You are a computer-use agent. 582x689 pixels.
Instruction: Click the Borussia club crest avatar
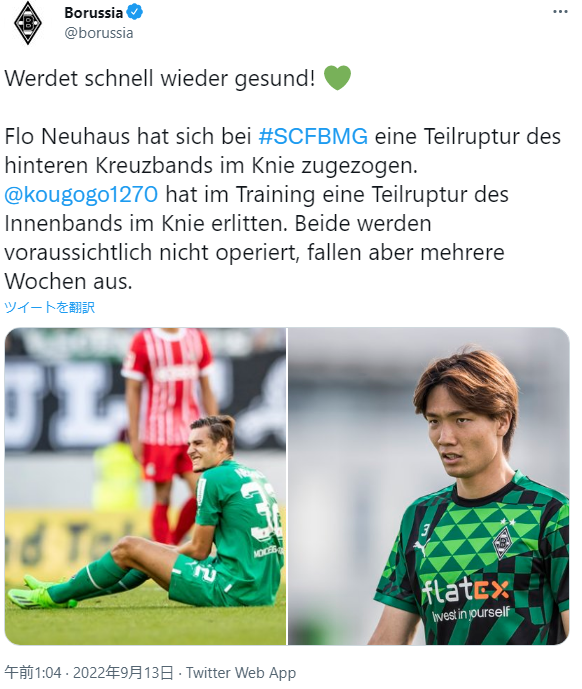coord(28,23)
